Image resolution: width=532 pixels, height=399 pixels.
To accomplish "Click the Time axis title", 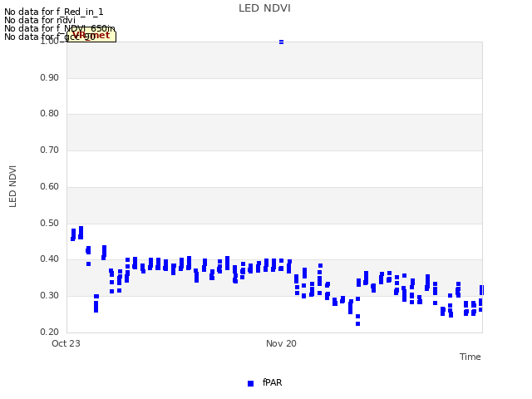I will (x=470, y=357).
